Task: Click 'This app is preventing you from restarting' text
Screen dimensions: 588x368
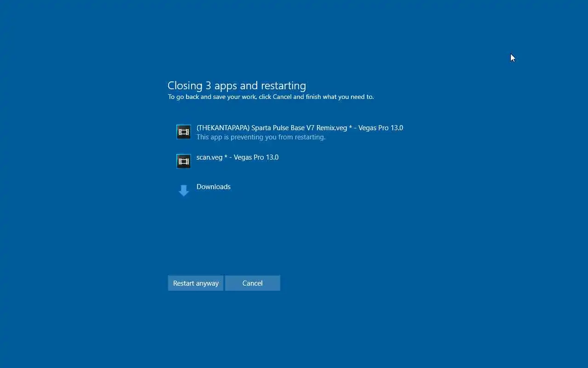Action: coord(261,137)
